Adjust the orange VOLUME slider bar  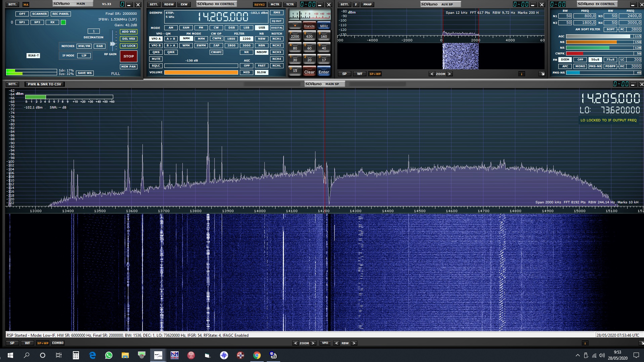[201, 72]
